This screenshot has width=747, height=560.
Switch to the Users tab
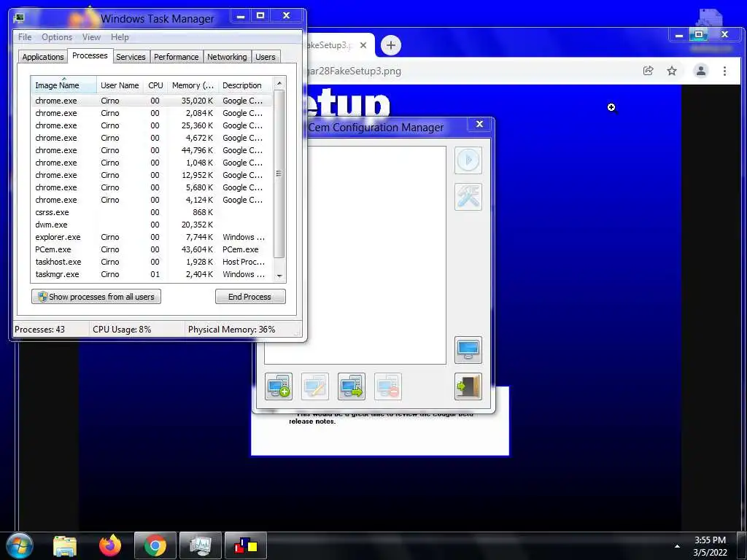[266, 57]
